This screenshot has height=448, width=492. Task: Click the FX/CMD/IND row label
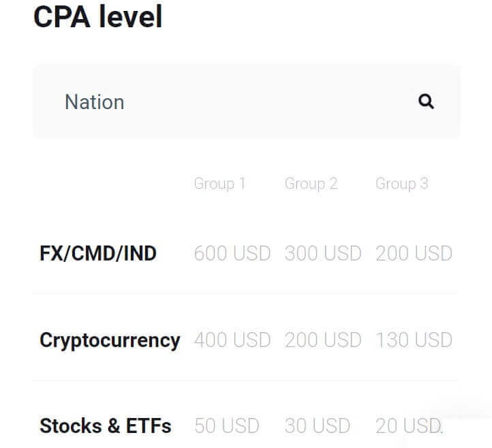(x=98, y=254)
